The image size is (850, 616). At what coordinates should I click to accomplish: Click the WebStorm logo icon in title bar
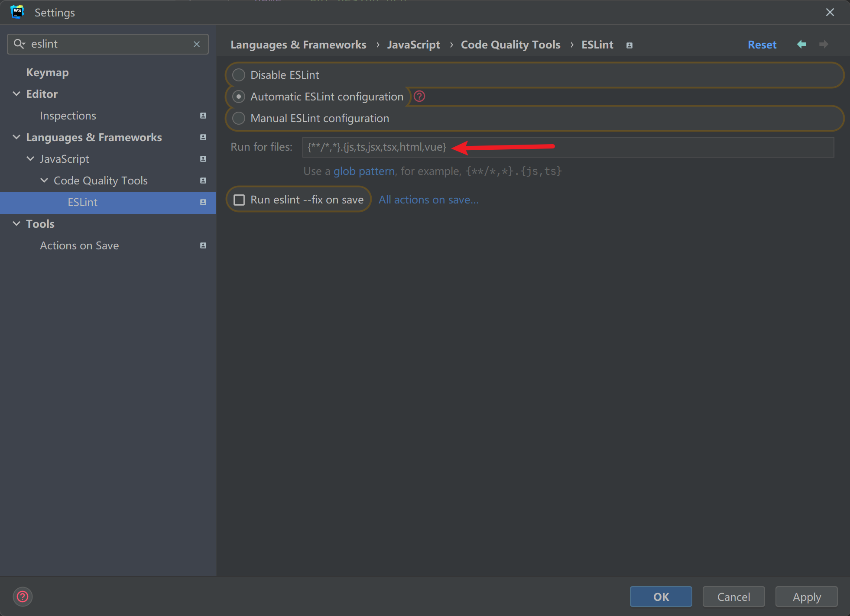click(x=17, y=12)
